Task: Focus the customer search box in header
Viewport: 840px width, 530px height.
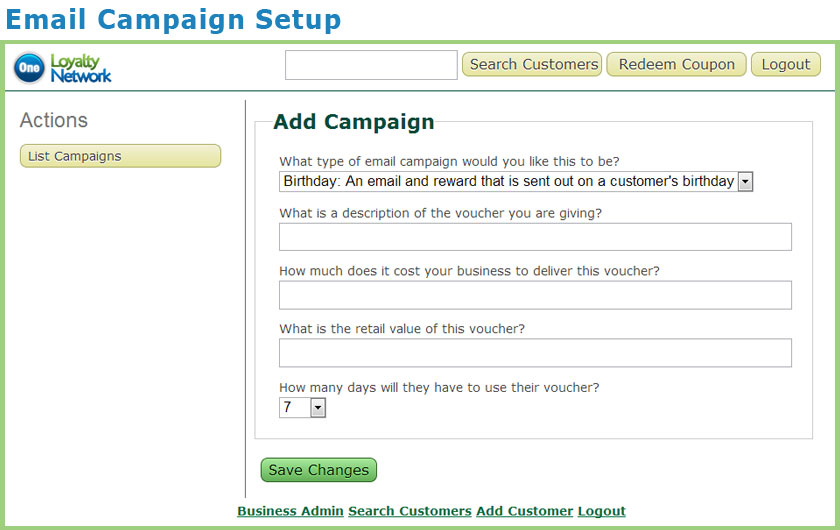Action: (371, 65)
